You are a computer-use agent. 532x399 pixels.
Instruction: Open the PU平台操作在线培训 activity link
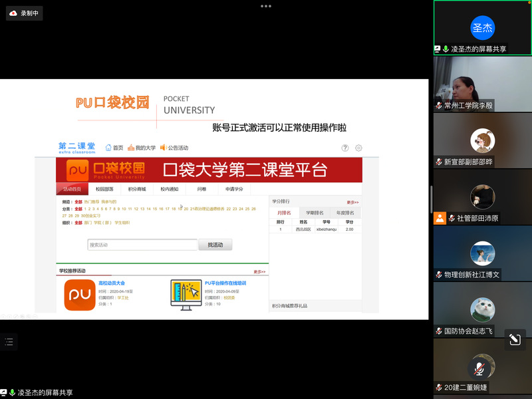[x=225, y=283]
